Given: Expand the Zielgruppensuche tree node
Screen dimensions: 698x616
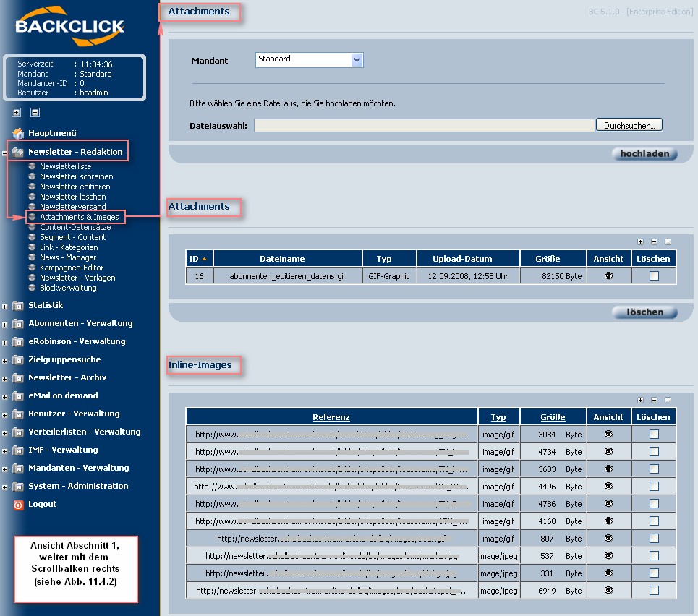Looking at the screenshot, I should click(4, 361).
